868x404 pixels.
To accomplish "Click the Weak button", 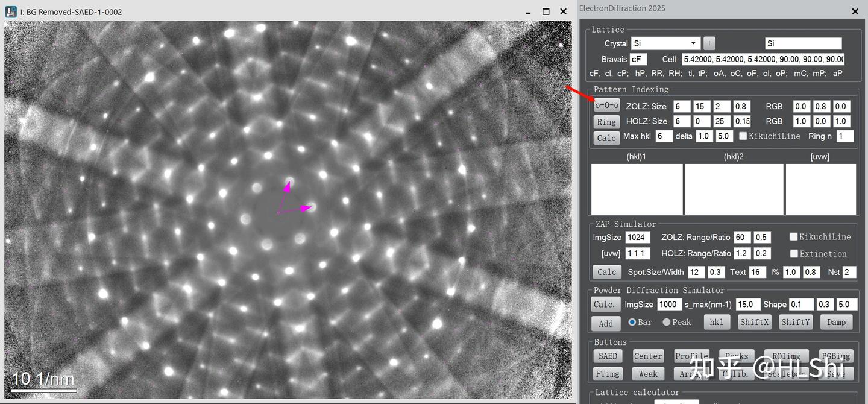I will (x=649, y=374).
